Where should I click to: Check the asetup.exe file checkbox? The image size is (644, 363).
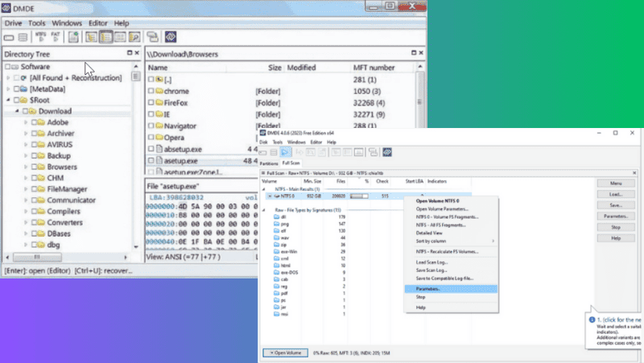coord(151,160)
